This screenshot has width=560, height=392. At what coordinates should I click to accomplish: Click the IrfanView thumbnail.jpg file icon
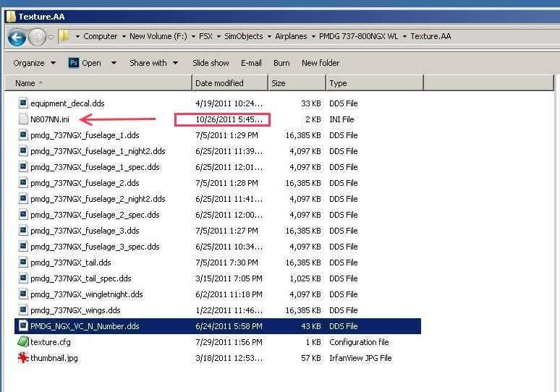pos(23,358)
